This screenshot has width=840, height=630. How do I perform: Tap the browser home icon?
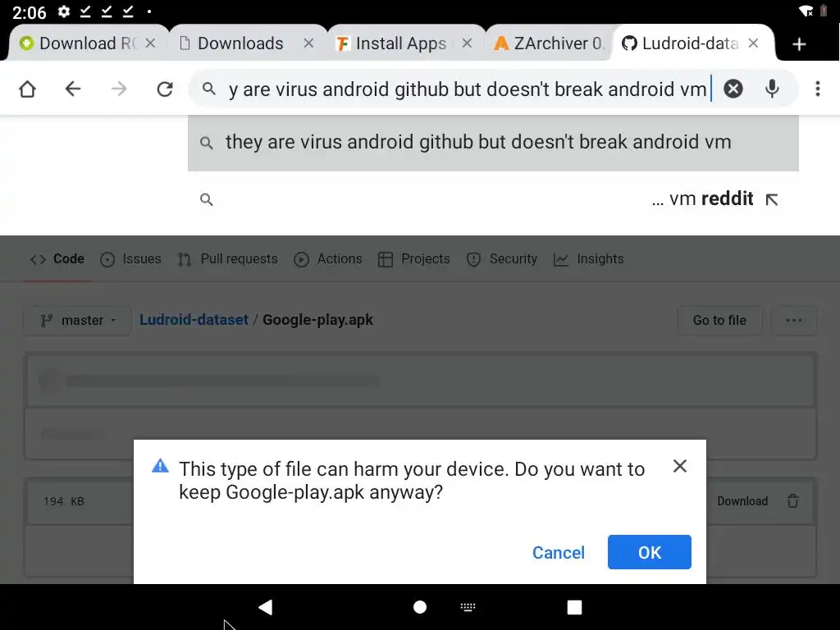pos(28,89)
